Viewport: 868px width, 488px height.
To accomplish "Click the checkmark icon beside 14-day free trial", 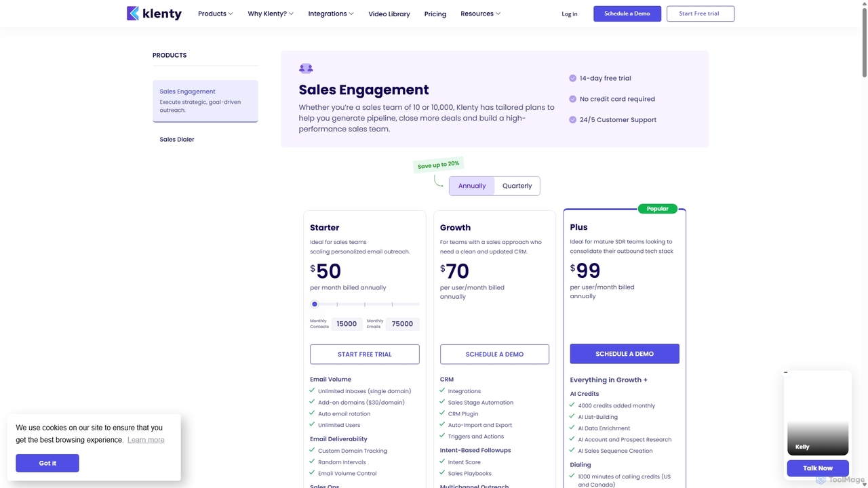I will click(x=572, y=78).
